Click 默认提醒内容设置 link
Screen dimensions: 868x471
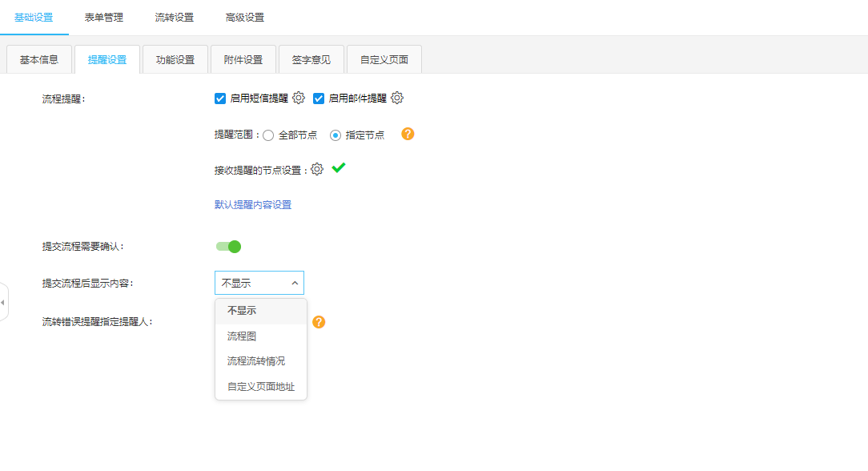pos(253,205)
